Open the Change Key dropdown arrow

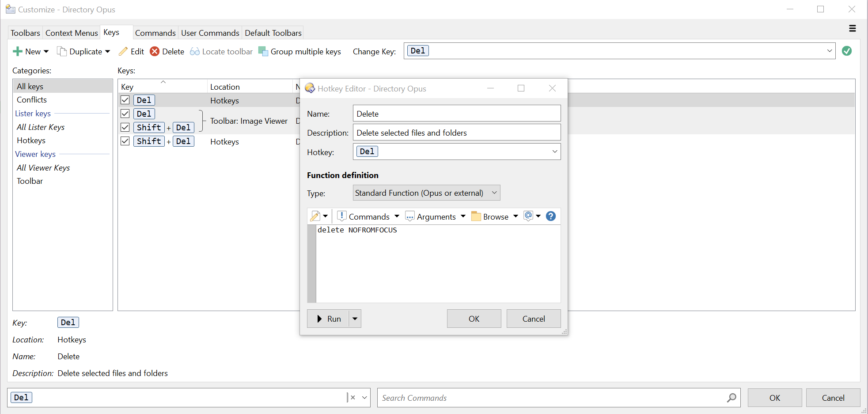point(830,51)
